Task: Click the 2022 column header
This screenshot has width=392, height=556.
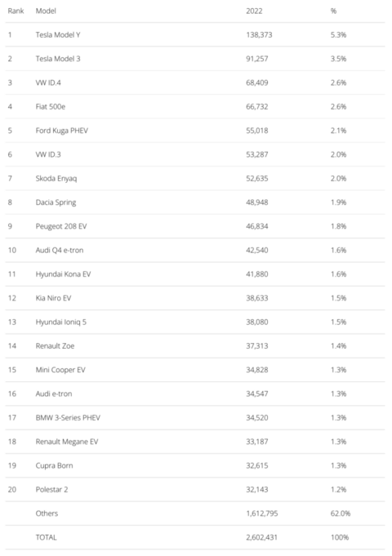Action: pyautogui.click(x=254, y=11)
